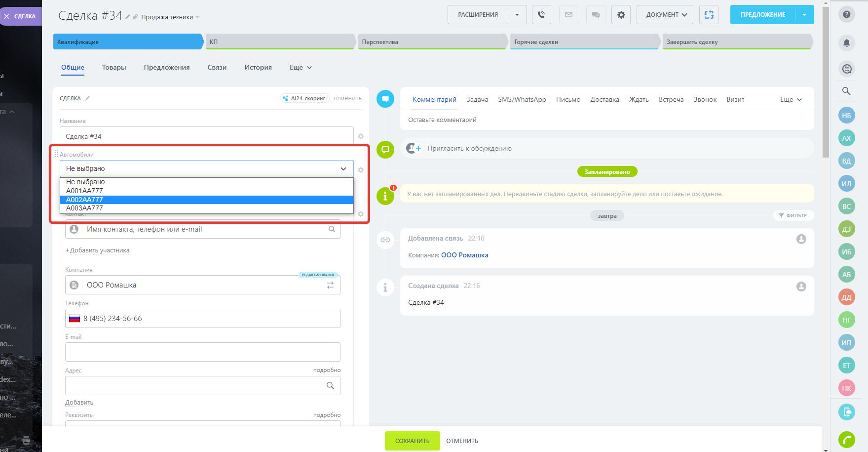
Task: Click the notifications bell icon
Action: 847,43
